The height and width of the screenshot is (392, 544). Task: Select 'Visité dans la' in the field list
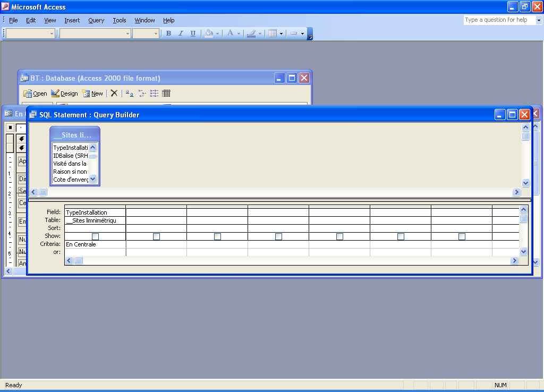tap(71, 164)
